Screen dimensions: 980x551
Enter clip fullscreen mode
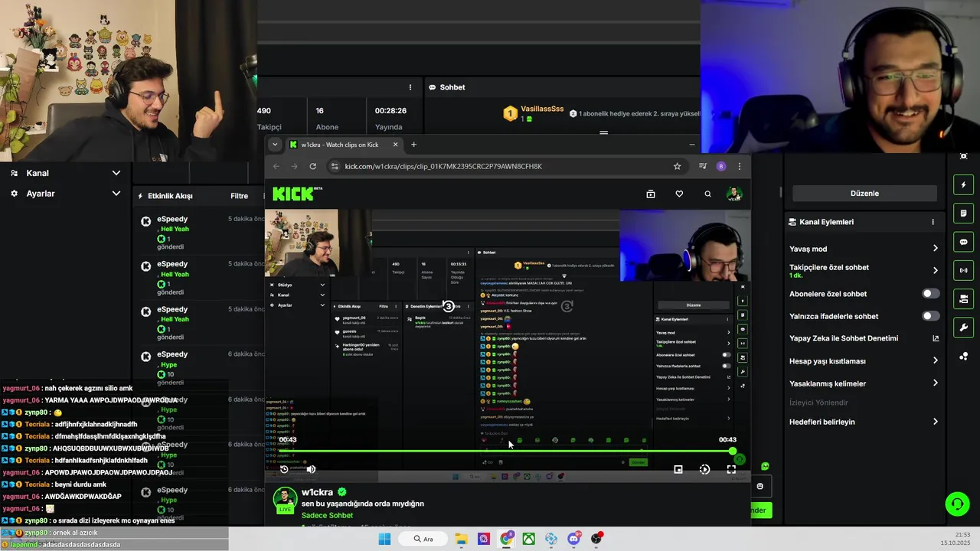tap(731, 469)
